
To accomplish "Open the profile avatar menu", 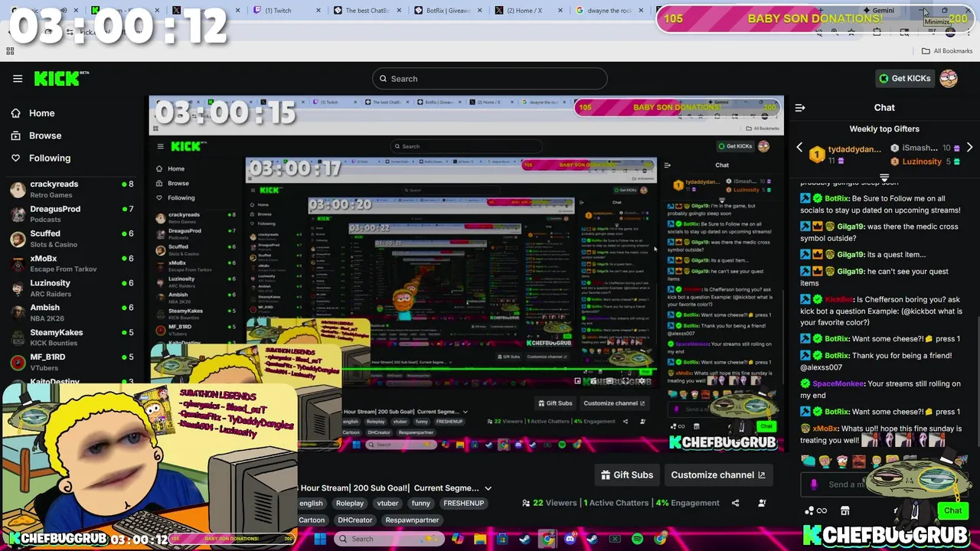I will pos(949,78).
